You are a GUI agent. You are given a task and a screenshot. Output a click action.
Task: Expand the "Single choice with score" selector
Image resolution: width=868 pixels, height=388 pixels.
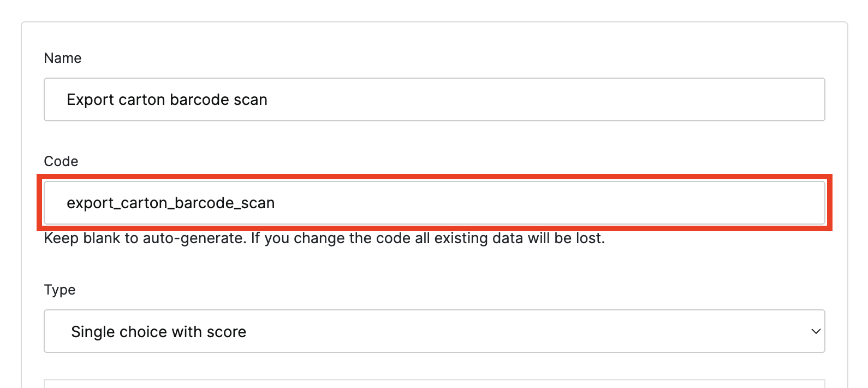382,332
